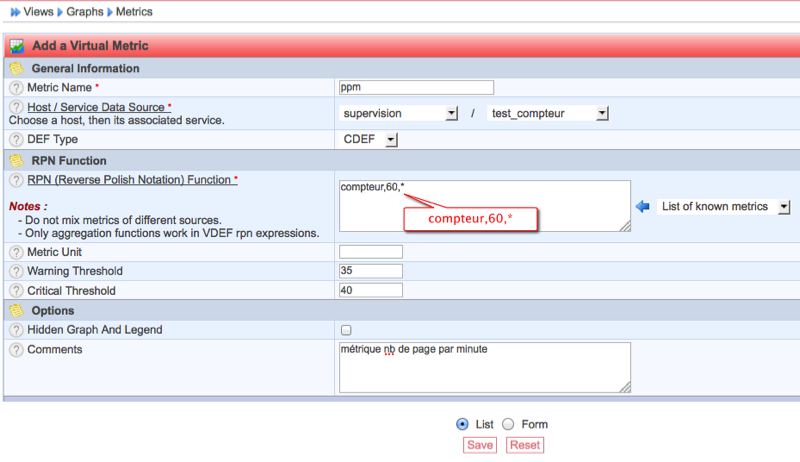Screen dimensions: 800x462
Task: Click help icon beside Host / Service Data Source
Action: point(16,107)
